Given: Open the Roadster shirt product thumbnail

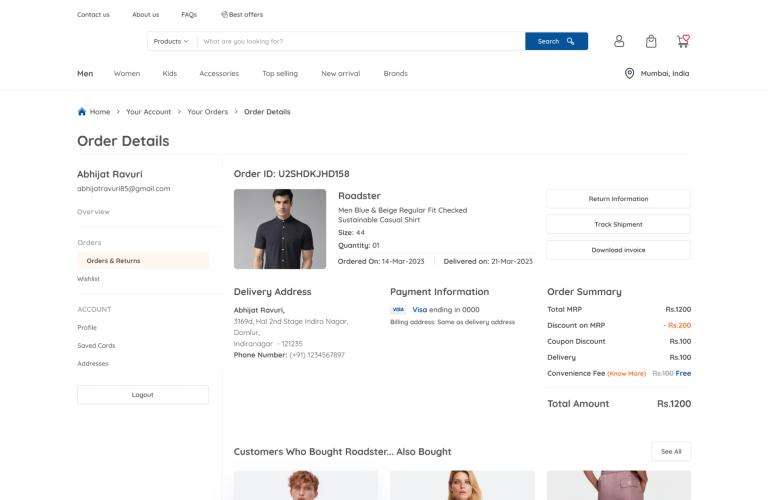Looking at the screenshot, I should click(280, 229).
